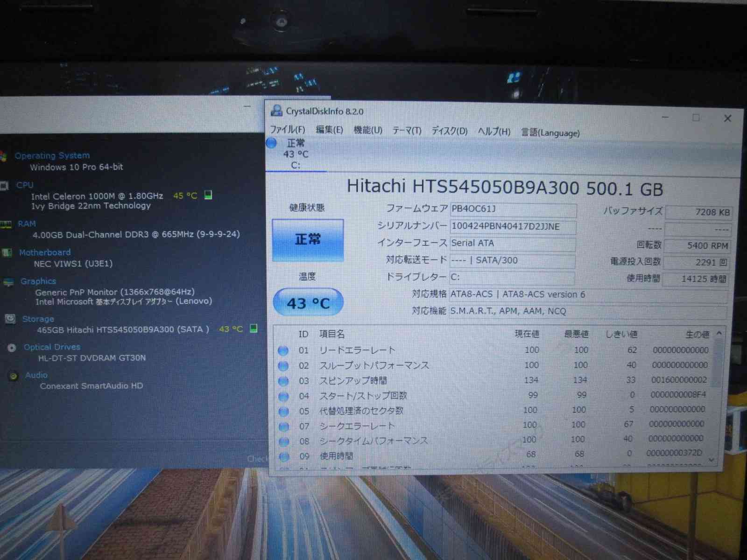Click the Motherboard icon in Speccy
Image resolution: width=747 pixels, height=560 pixels.
tap(7, 253)
